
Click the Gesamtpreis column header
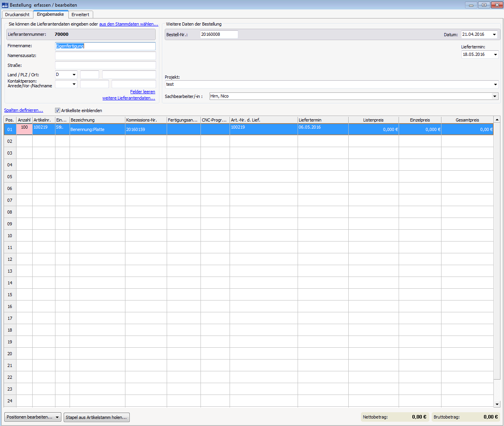click(x=467, y=120)
